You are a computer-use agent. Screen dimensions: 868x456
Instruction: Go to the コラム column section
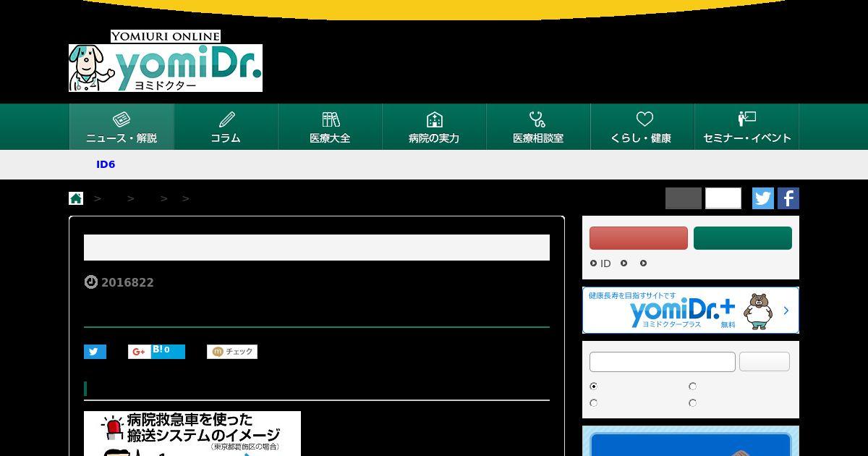click(x=226, y=127)
